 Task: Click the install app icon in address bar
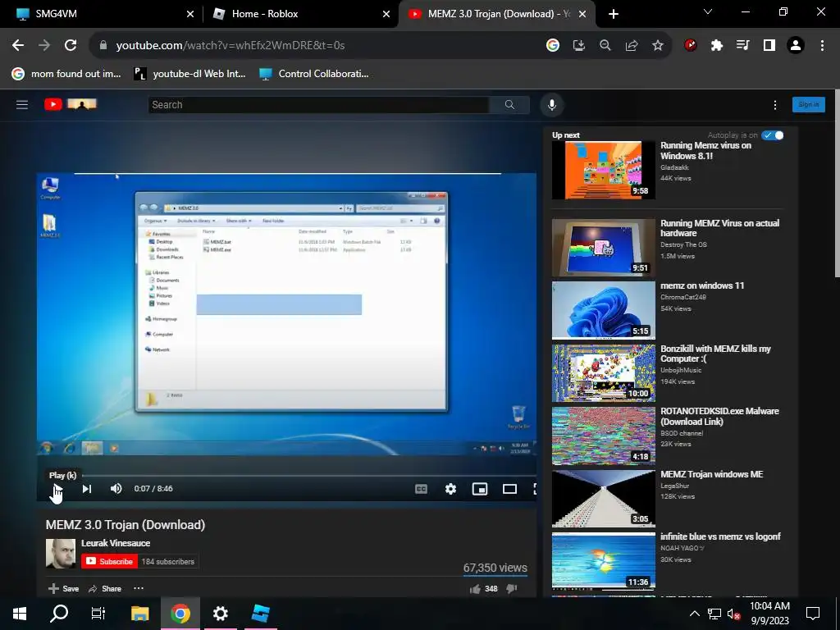click(x=578, y=46)
